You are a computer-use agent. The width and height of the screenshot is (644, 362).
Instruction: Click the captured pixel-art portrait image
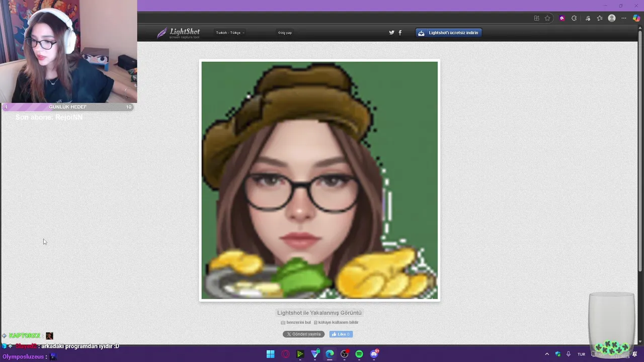coord(319,180)
